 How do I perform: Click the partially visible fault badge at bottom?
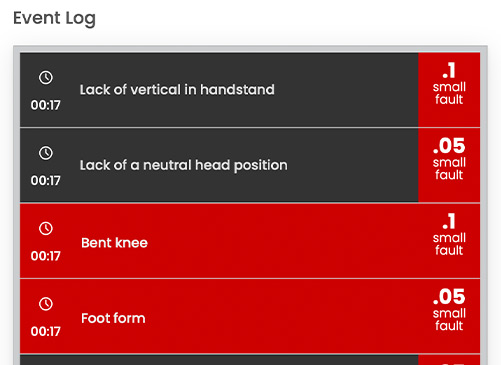coord(449,360)
